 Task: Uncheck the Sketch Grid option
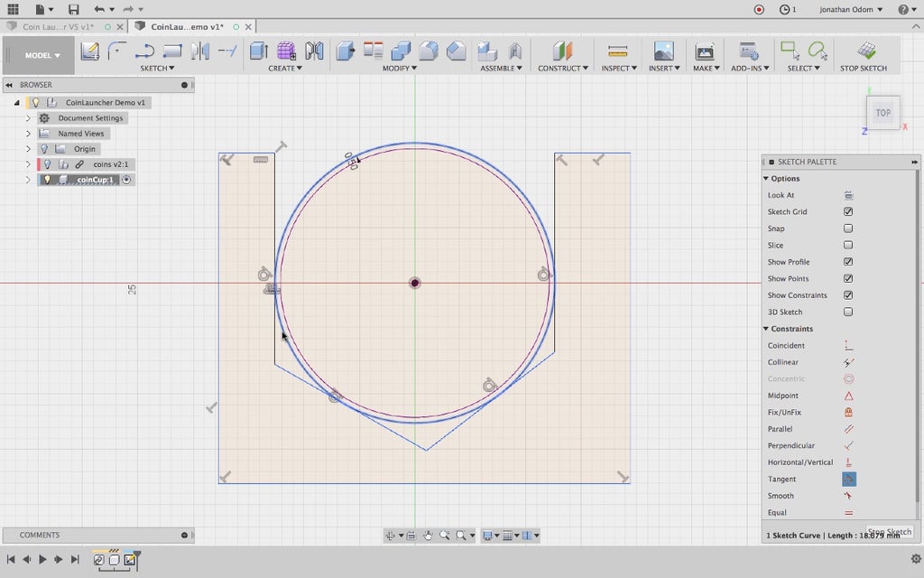[x=848, y=212]
